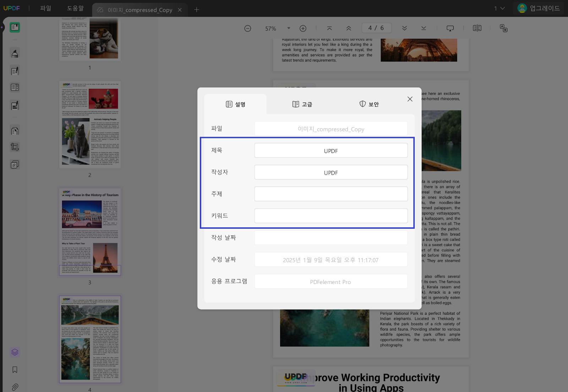Image resolution: width=568 pixels, height=392 pixels.
Task: Select page 2 thumbnail
Action: pyautogui.click(x=90, y=124)
